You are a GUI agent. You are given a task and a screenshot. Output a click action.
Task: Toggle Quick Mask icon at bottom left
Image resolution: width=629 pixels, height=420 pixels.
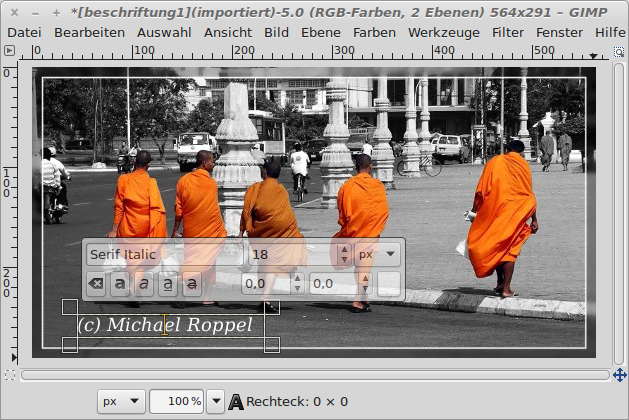(x=9, y=375)
